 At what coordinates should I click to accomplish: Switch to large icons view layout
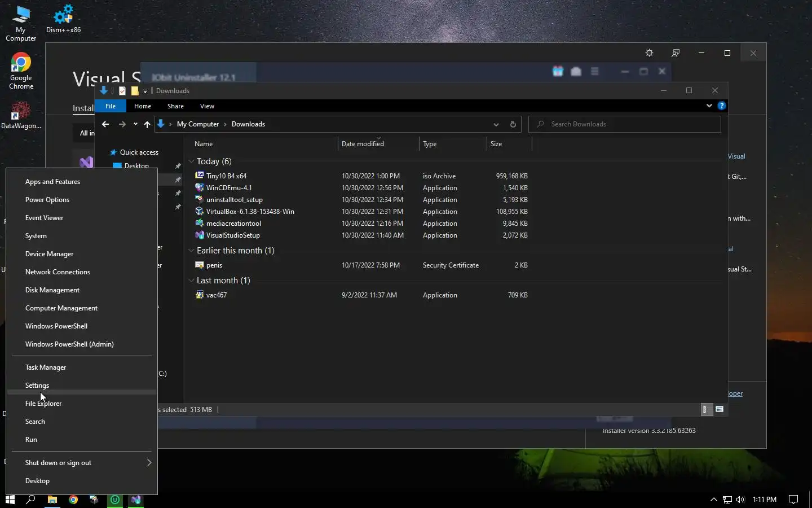720,410
